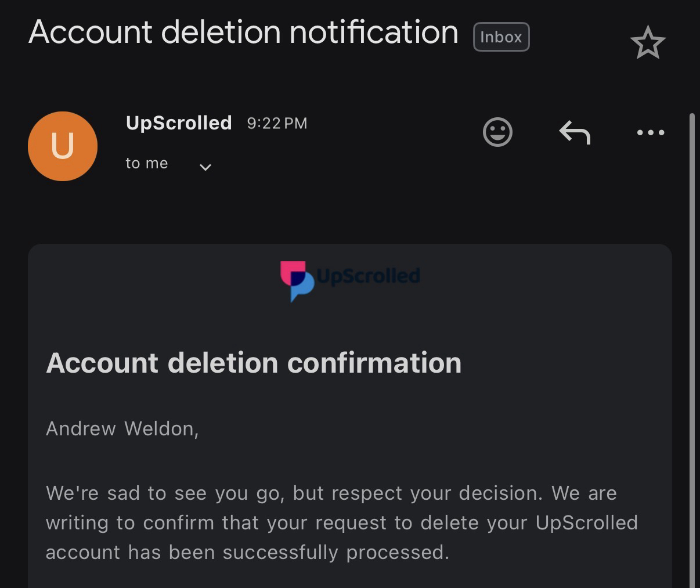Click the "Andrew Weldon," greeting line

[x=122, y=429]
